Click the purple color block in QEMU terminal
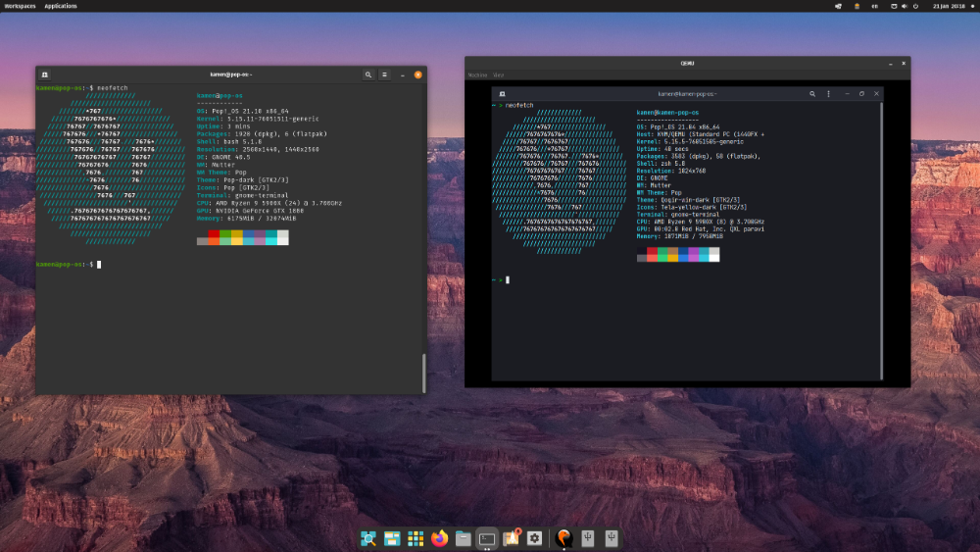This screenshot has height=552, width=980. (x=693, y=251)
